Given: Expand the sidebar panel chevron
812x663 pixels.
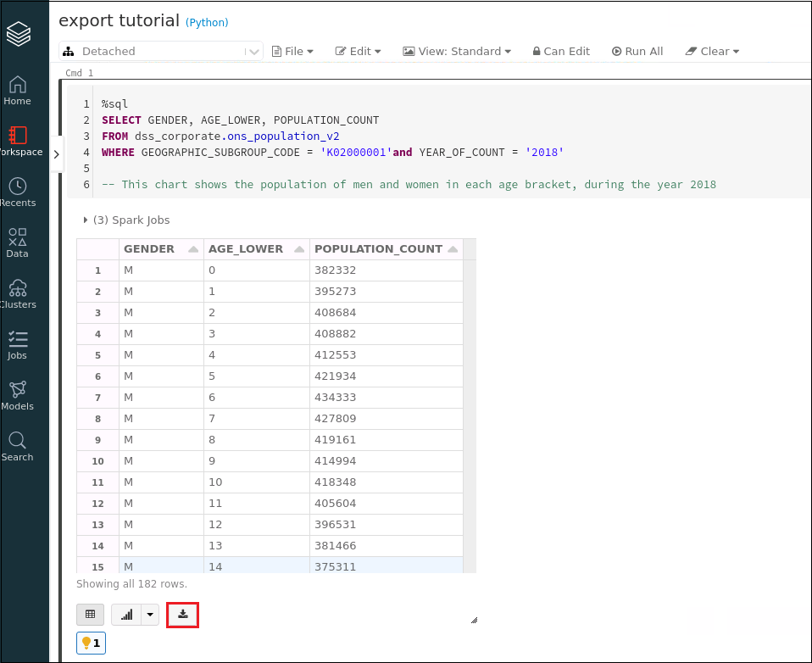Looking at the screenshot, I should click(57, 154).
